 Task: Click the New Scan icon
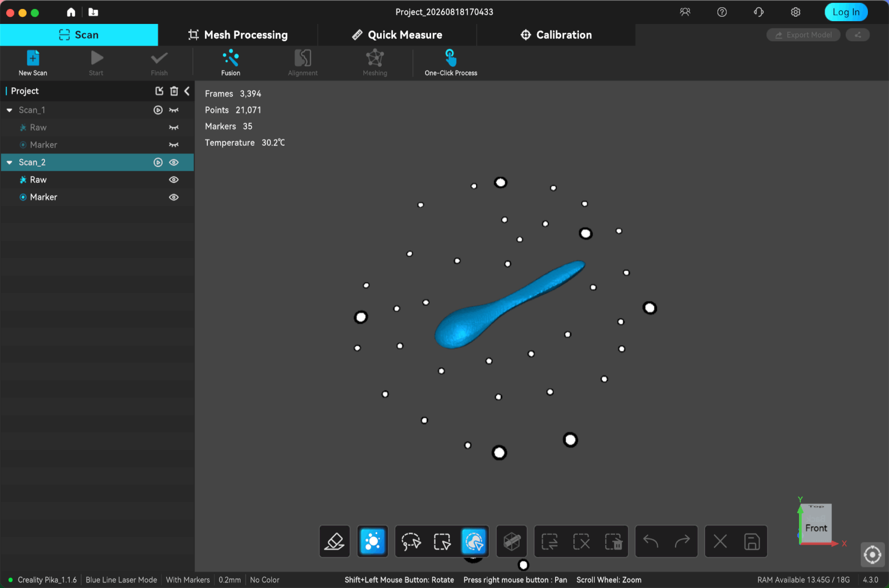33,58
